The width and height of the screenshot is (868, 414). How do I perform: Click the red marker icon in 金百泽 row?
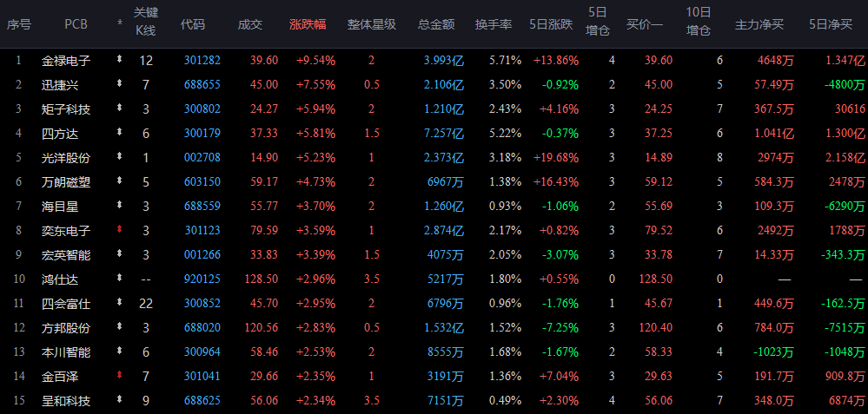(x=119, y=375)
